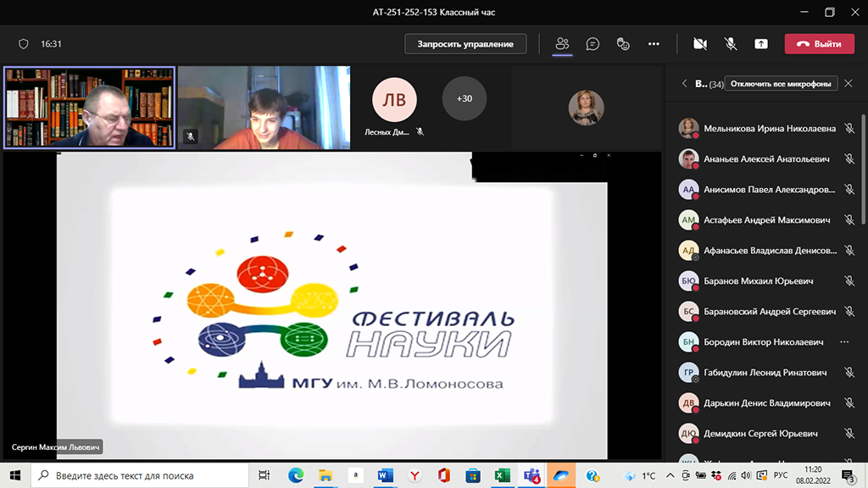
Task: Show hidden system tray icons chevron
Action: [x=670, y=475]
